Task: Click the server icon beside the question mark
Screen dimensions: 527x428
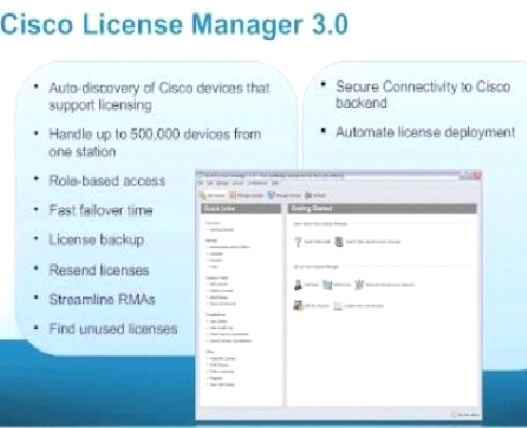Action: 339,242
